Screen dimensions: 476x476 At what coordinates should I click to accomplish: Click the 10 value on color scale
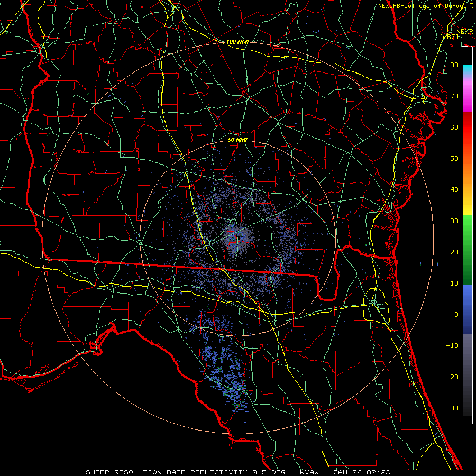click(x=454, y=283)
